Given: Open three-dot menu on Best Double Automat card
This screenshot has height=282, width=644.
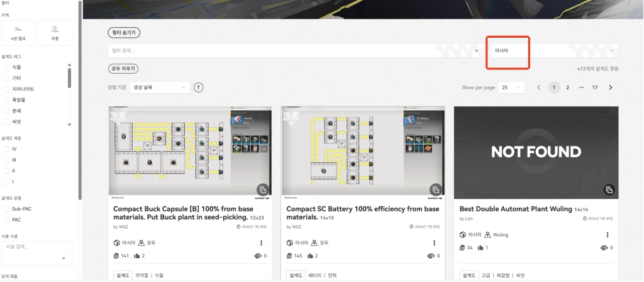Looking at the screenshot, I should point(607,234).
